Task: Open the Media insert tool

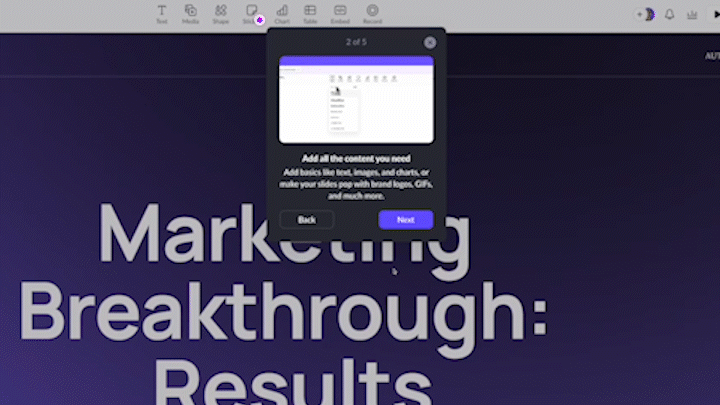Action: point(191,14)
